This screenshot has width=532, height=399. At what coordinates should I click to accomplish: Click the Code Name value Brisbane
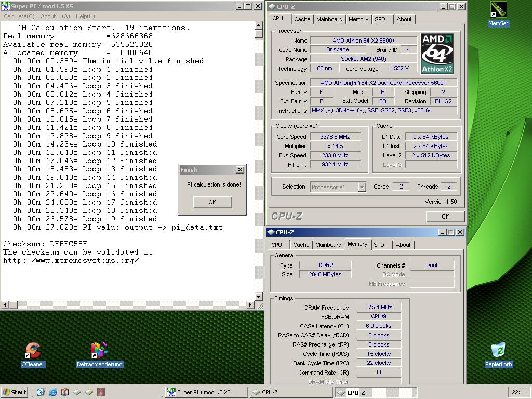pos(338,49)
